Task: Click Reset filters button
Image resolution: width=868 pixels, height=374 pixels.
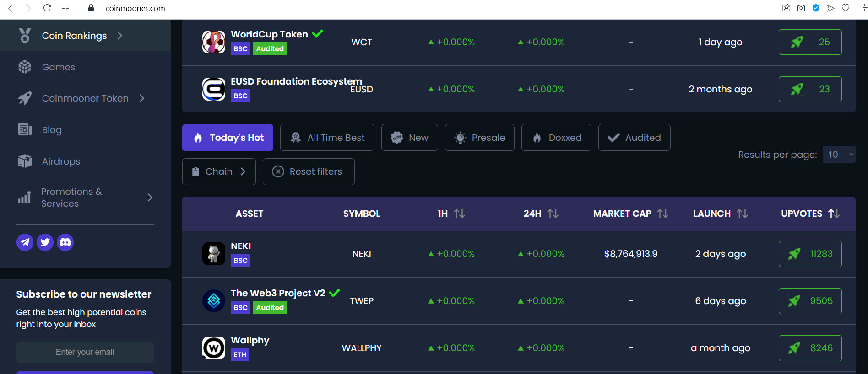Action: click(309, 172)
